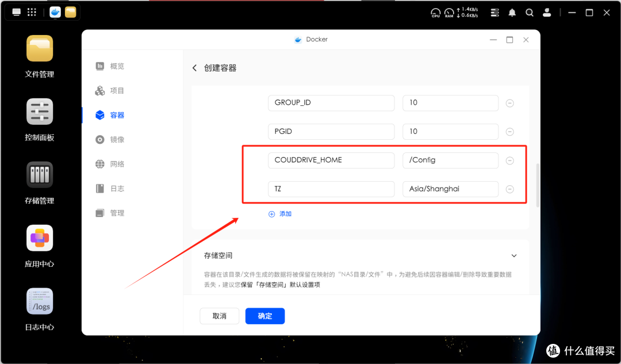621x364 pixels.
Task: Click the show desktop icon in top bar
Action: coord(16,12)
